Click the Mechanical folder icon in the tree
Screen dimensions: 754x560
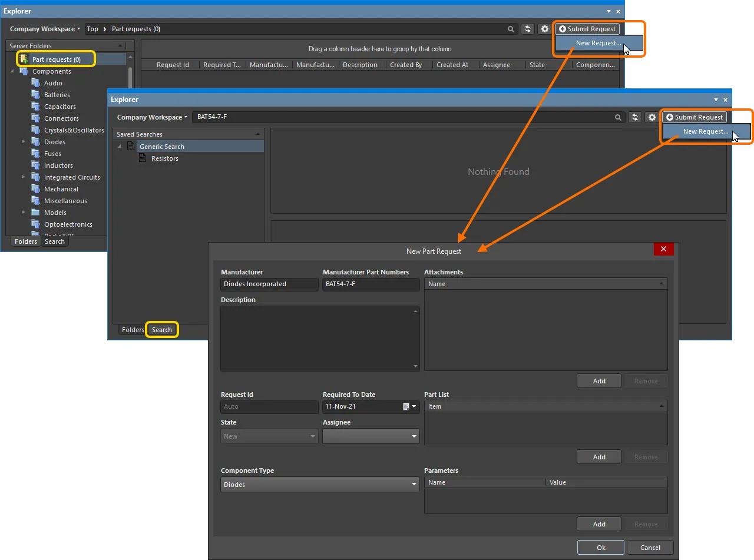pyautogui.click(x=35, y=189)
